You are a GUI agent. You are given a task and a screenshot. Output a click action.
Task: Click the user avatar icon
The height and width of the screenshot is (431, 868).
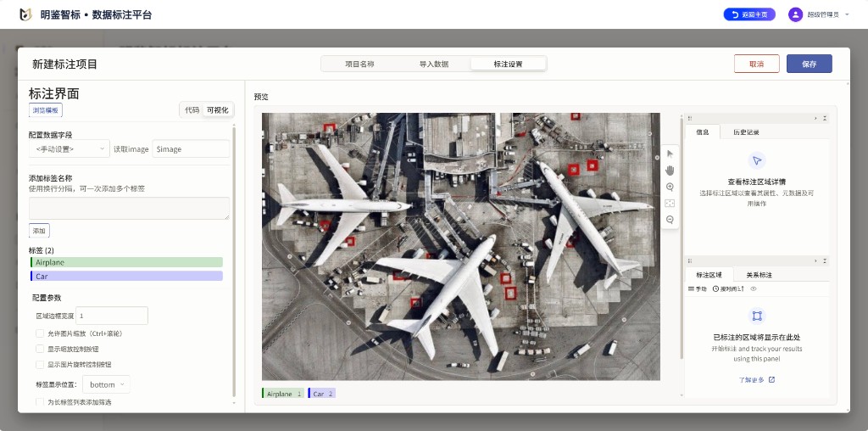(x=795, y=15)
